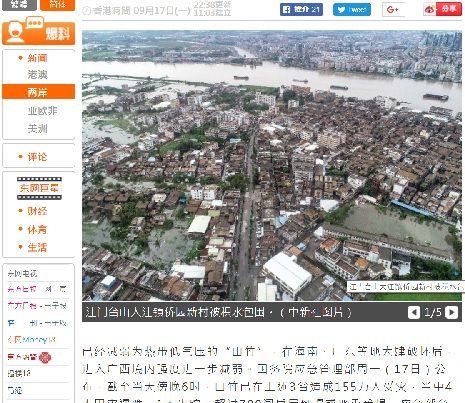Click the Google+ share button
465x403 pixels.
click(x=393, y=9)
